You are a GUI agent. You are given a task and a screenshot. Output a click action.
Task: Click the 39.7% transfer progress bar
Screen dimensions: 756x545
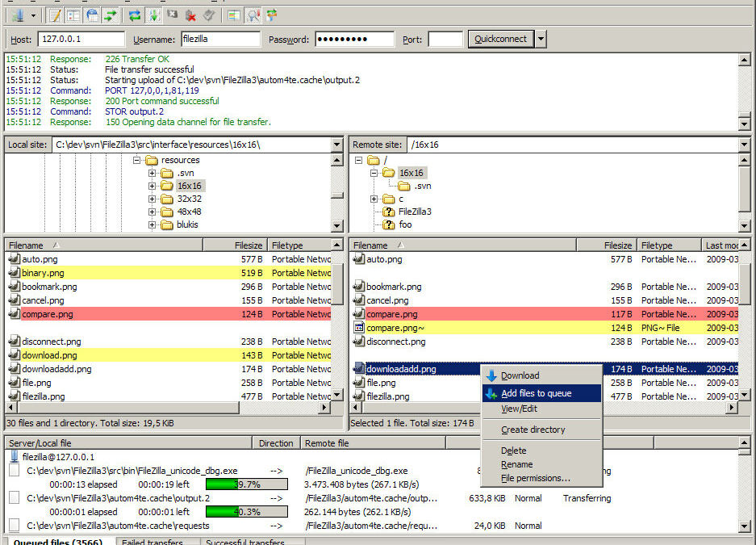(x=246, y=484)
